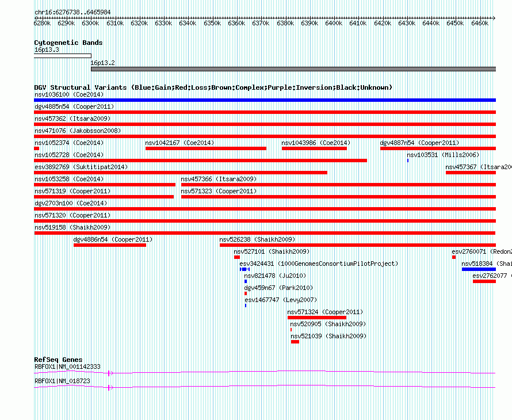Open variant nsv457362 (Itsara2009)

(72, 119)
